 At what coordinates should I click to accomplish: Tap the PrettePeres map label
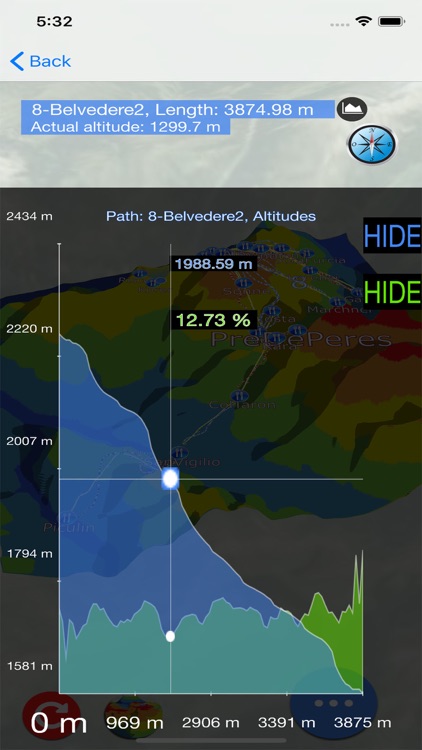pos(301,340)
